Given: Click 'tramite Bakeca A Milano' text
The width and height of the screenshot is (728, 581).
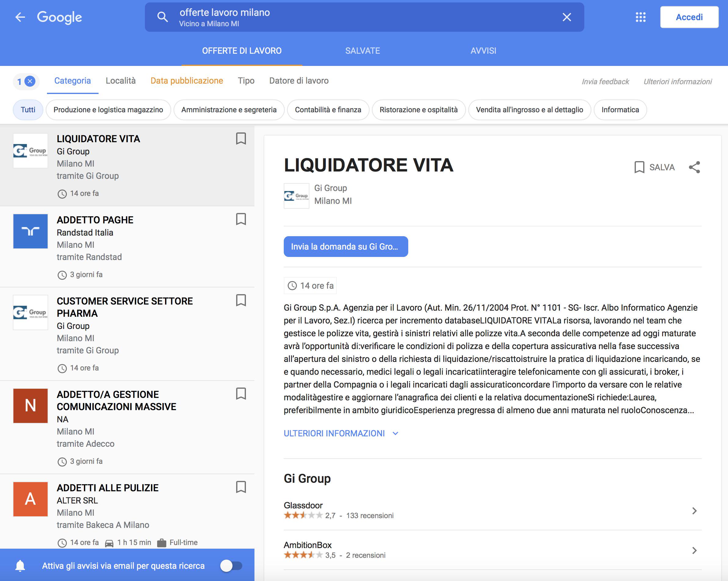Looking at the screenshot, I should (x=103, y=525).
